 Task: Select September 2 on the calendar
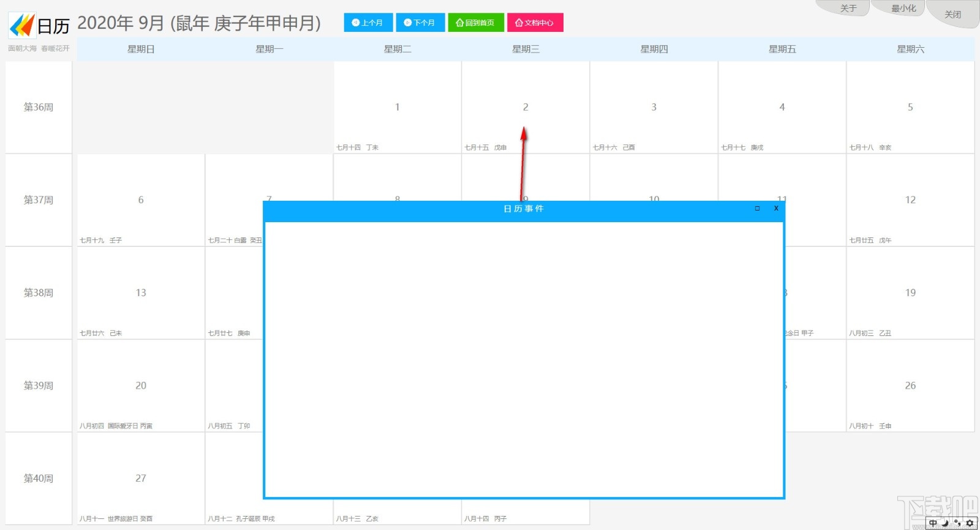[526, 107]
